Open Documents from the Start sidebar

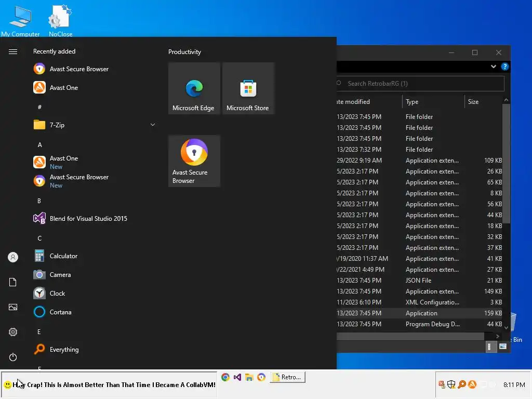click(13, 282)
